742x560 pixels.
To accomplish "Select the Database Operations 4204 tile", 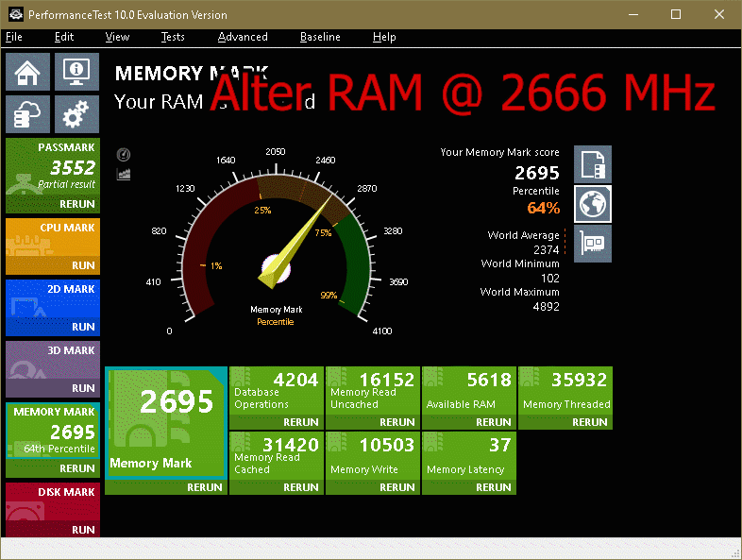I will click(277, 391).
